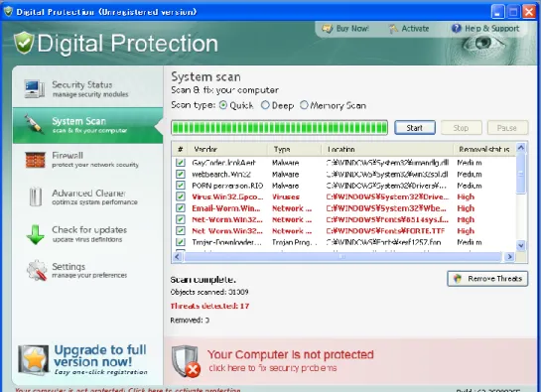Image resolution: width=541 pixels, height=392 pixels.
Task: Click the System Scan syringe icon
Action: (34, 125)
